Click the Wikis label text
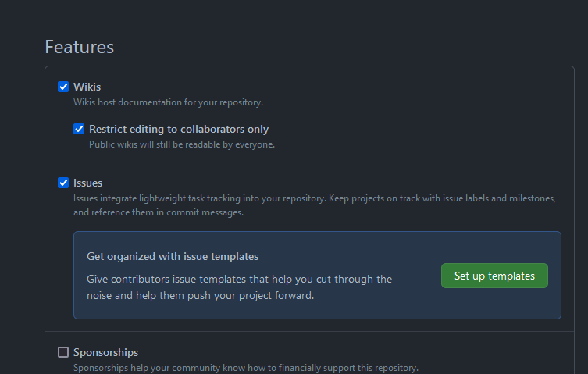Viewport: 588px width, 374px height. [x=87, y=87]
